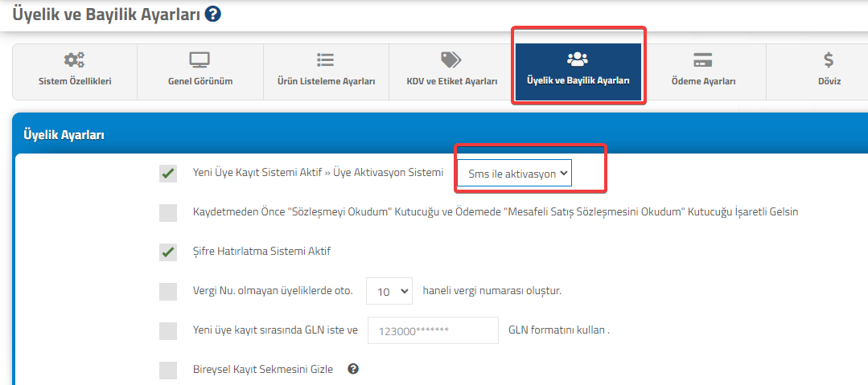Click the dollar icon of Döviz tab
Viewport: 868px width, 385px height.
point(829,59)
